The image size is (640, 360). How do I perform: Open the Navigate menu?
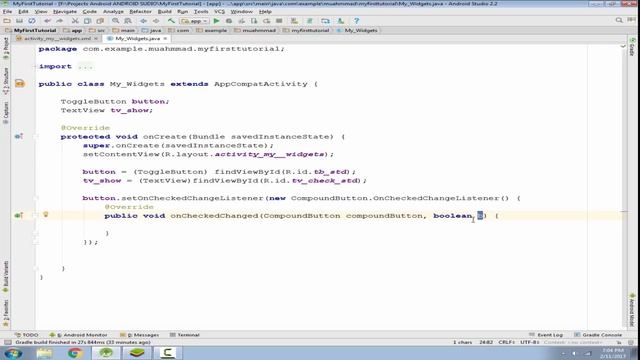65,11
